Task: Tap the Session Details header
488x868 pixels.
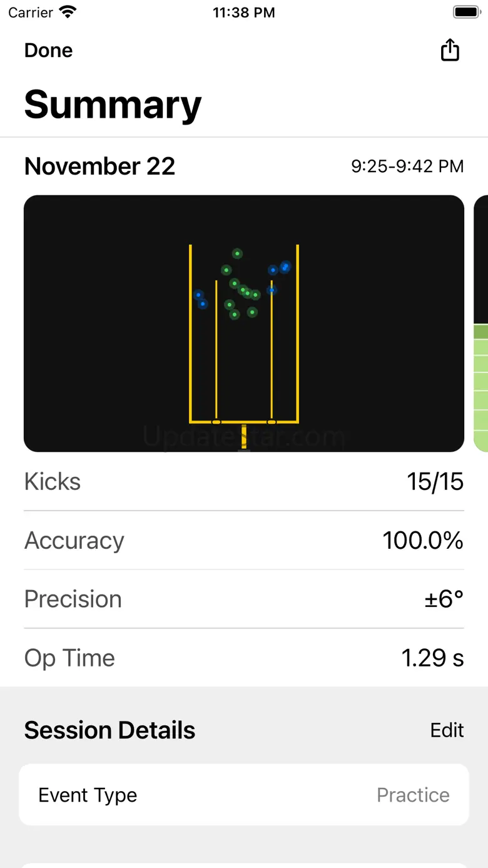Action: pos(109,730)
